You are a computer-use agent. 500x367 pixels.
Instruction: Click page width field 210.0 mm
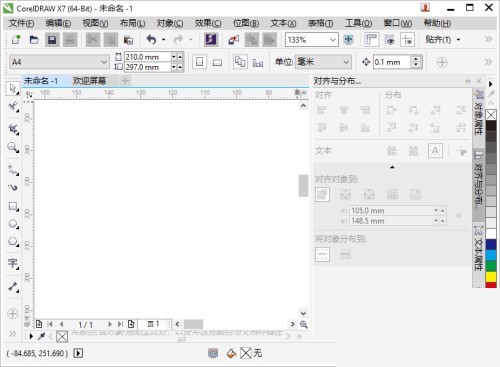click(148, 57)
